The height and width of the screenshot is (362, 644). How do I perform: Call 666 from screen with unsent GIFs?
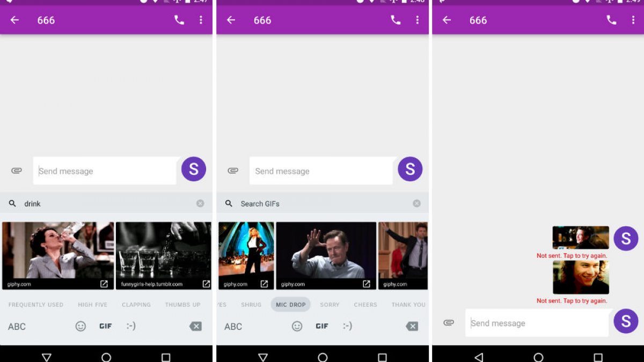611,20
